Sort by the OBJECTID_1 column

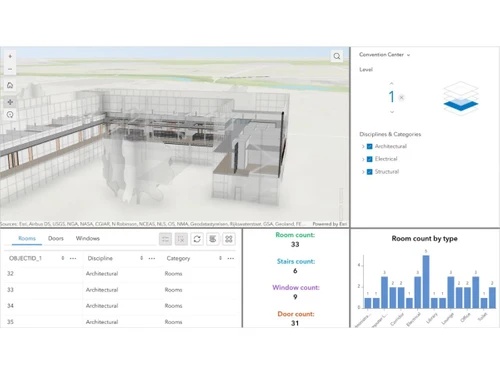pyautogui.click(x=63, y=258)
